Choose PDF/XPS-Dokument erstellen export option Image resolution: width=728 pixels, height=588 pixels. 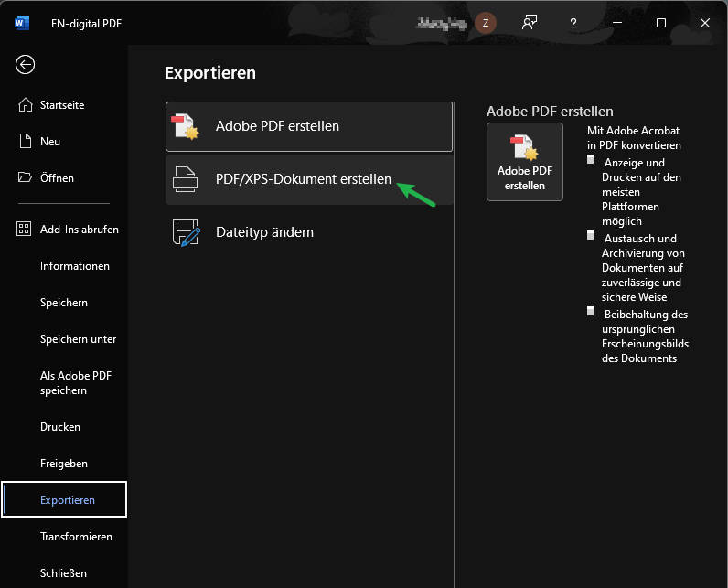click(x=309, y=179)
